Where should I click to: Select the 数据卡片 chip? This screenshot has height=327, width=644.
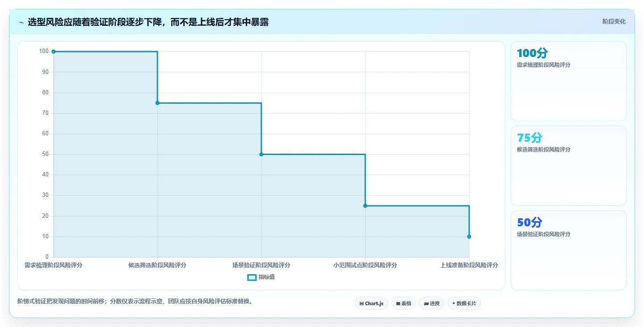(x=464, y=303)
